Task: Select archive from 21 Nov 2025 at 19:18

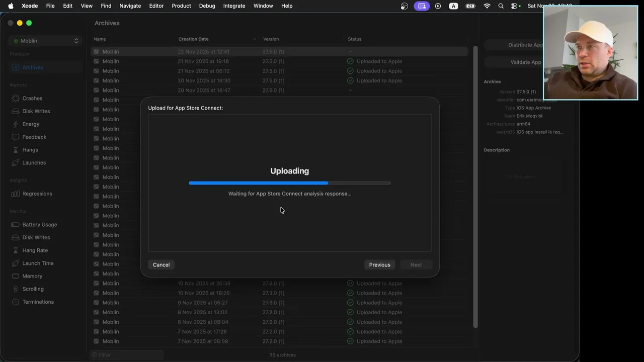Action: [x=279, y=61]
